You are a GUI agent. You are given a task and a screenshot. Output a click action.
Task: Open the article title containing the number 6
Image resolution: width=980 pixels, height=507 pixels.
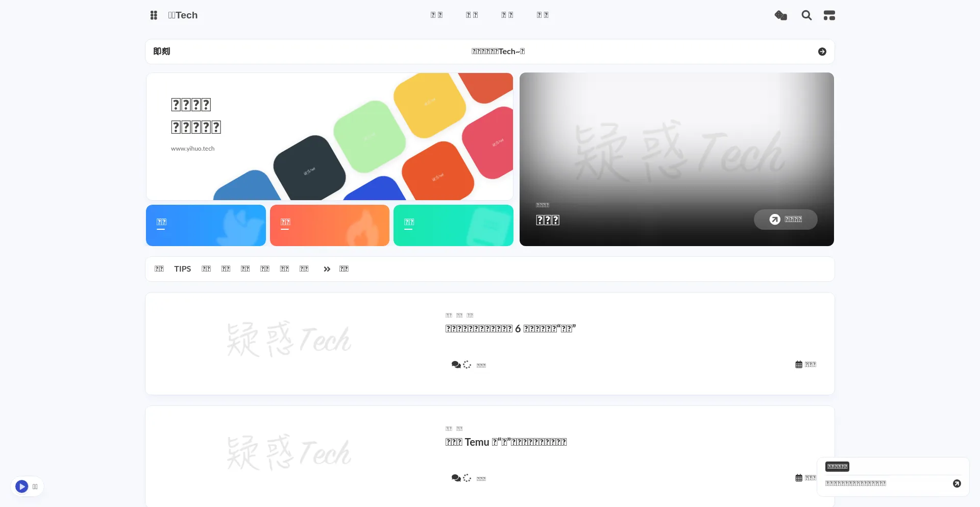click(510, 329)
